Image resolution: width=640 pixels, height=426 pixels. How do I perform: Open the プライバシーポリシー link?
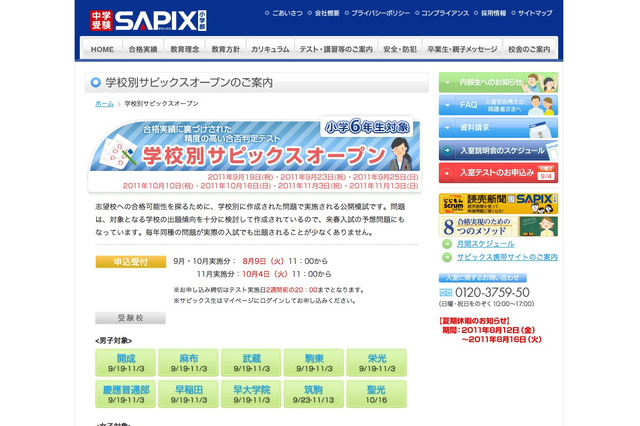pos(380,13)
